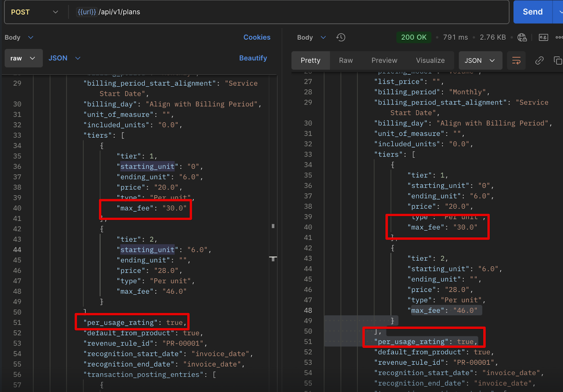Screen dimensions: 563x392
Task: Open the Send button's dropdown arrow
Action: [559, 12]
